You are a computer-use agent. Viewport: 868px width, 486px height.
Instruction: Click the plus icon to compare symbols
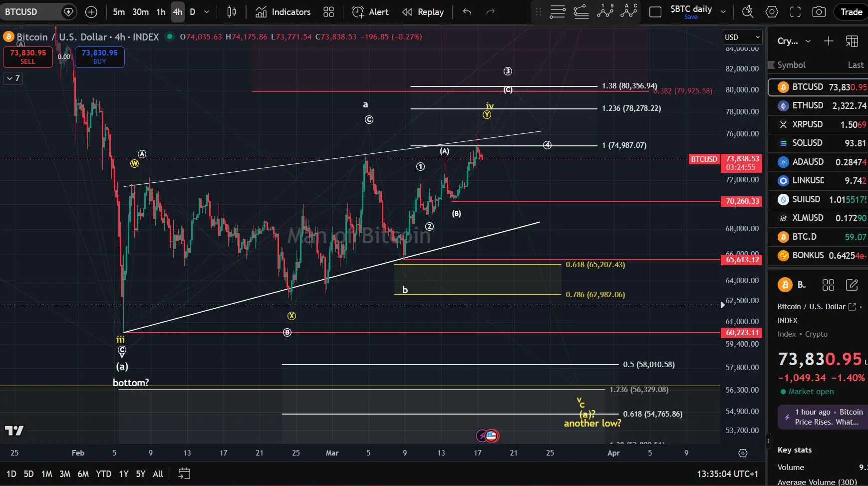(x=91, y=12)
